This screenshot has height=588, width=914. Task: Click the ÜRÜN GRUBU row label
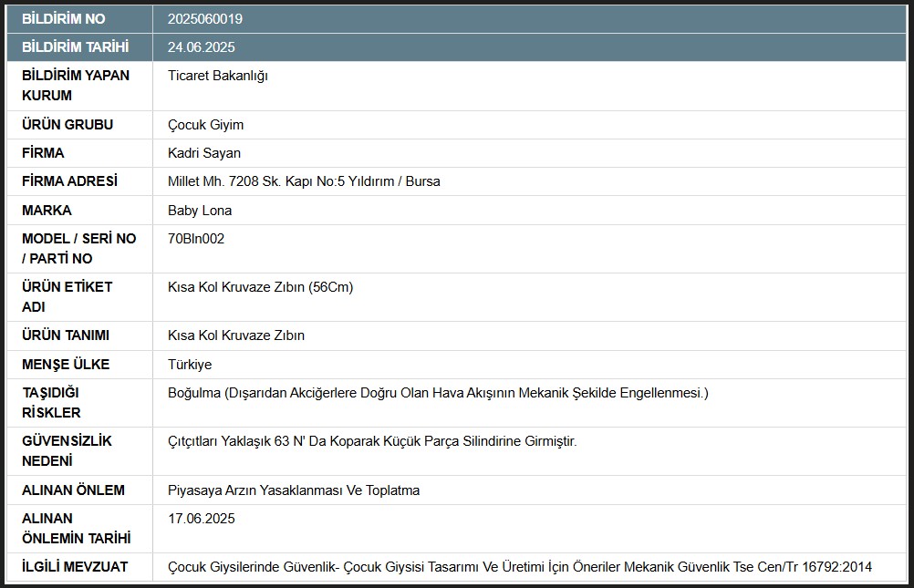[68, 125]
